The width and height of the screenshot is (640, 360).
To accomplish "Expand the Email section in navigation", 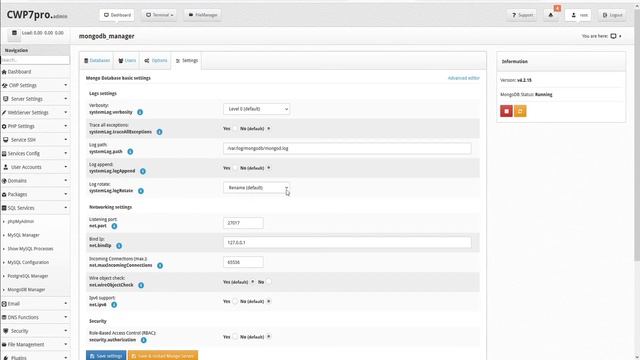I will tap(35, 304).
